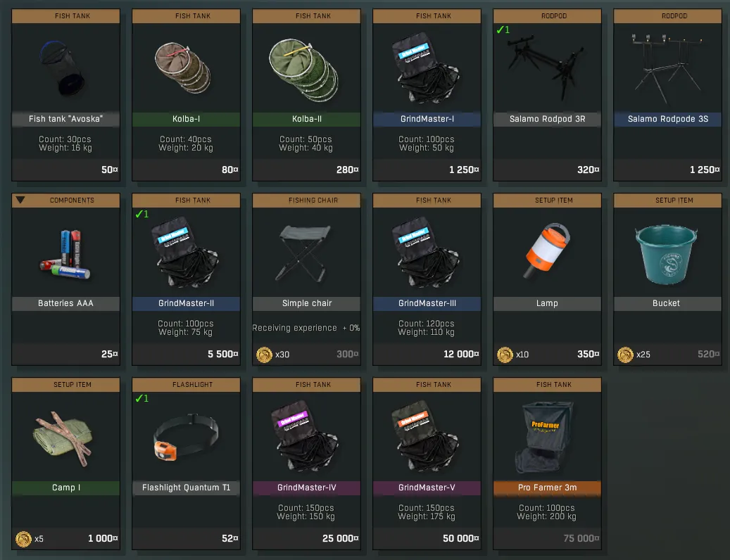Click the Batteries AAA item image
Image resolution: width=730 pixels, height=560 pixels.
coord(65,254)
